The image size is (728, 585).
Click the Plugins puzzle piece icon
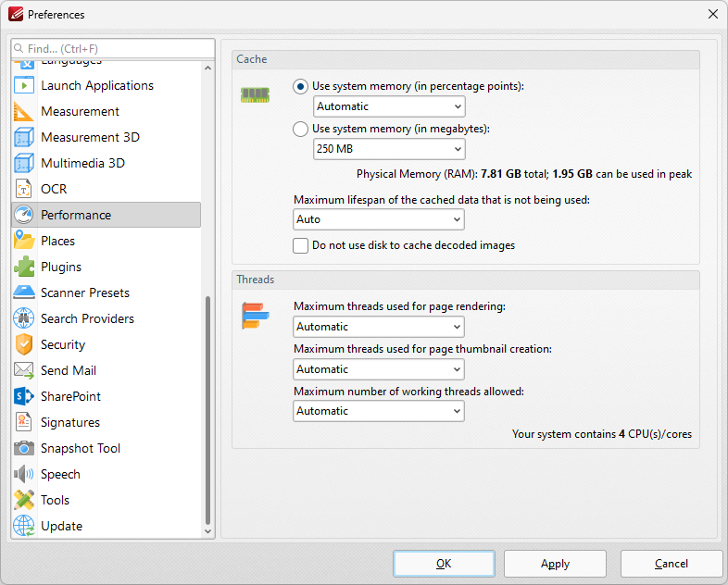tap(24, 267)
